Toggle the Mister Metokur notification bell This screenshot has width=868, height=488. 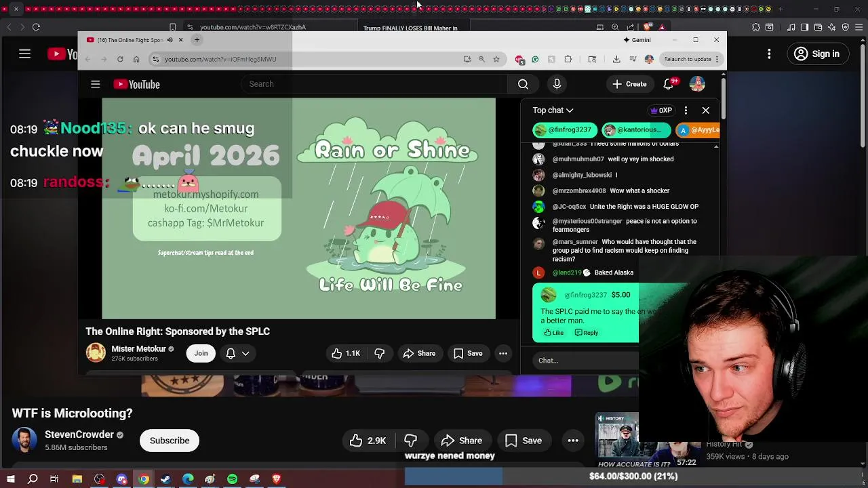[231, 353]
